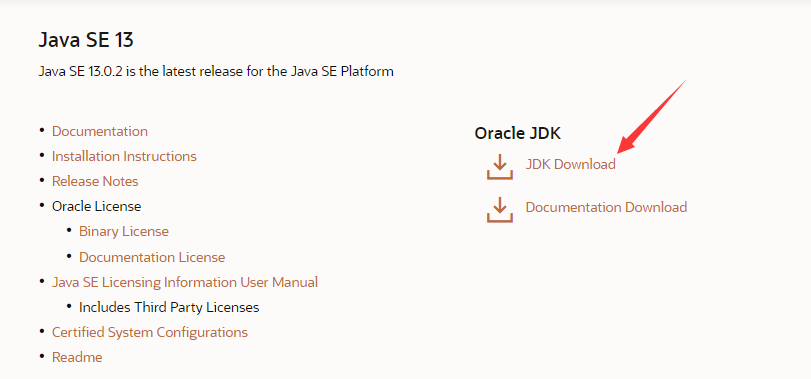The image size is (811, 379).
Task: Click the Java SE 13 heading
Action: (86, 40)
